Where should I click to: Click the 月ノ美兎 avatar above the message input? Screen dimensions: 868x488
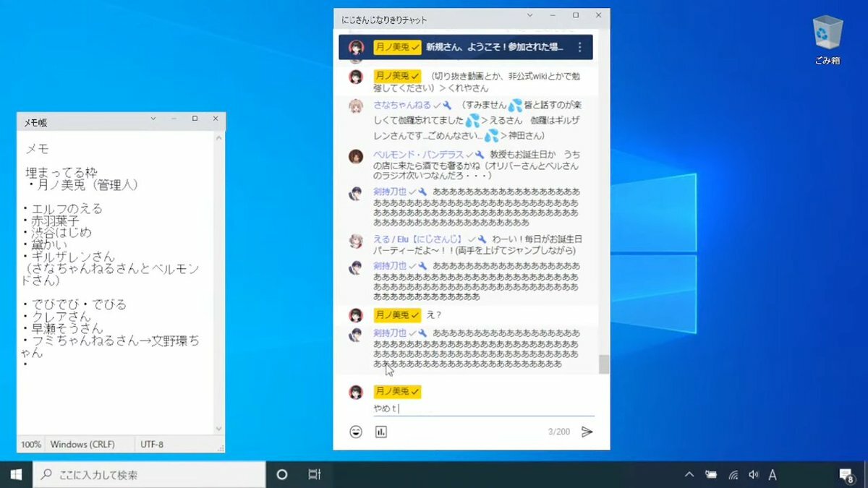[356, 392]
